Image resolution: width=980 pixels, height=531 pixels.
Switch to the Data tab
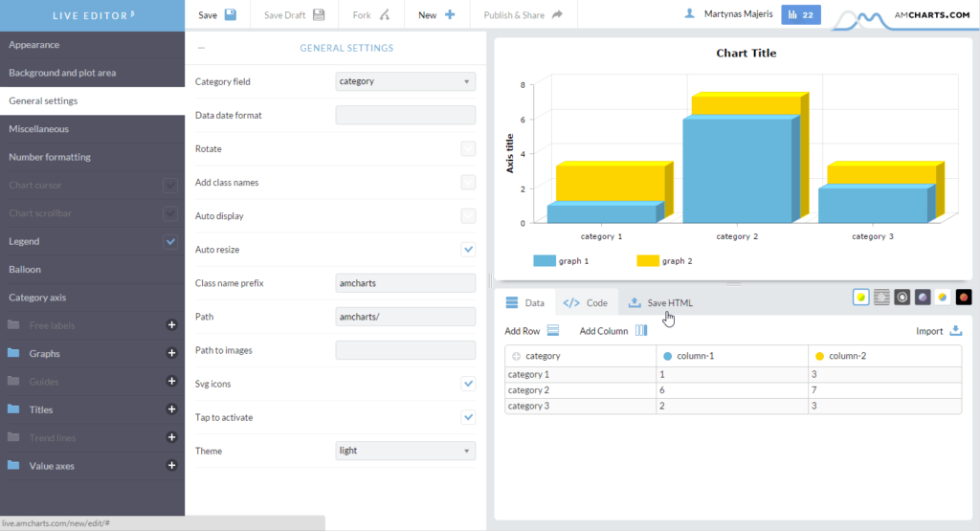(x=525, y=303)
